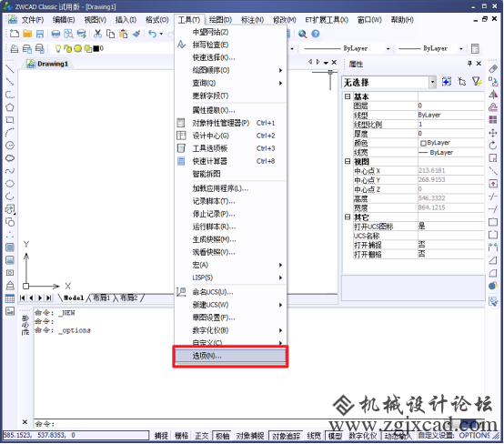Select the Spline draw tool
Screen dimensions: 504x444
(x=10, y=171)
